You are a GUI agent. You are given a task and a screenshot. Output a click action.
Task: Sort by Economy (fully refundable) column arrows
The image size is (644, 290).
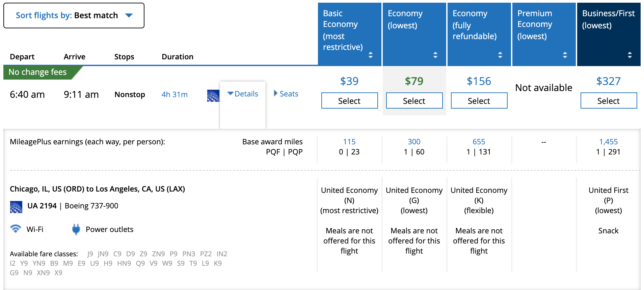[x=500, y=55]
